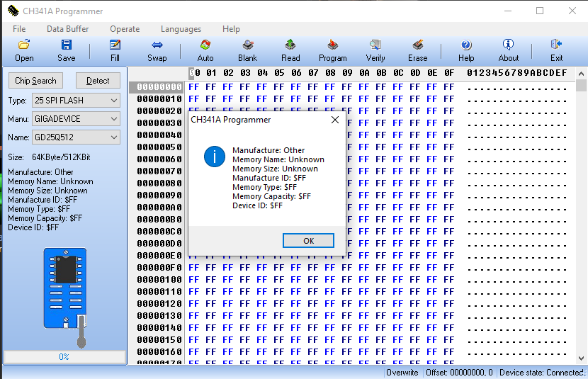Viewport: 588px width, 379px height.
Task: Open the Operate menu
Action: pos(125,29)
